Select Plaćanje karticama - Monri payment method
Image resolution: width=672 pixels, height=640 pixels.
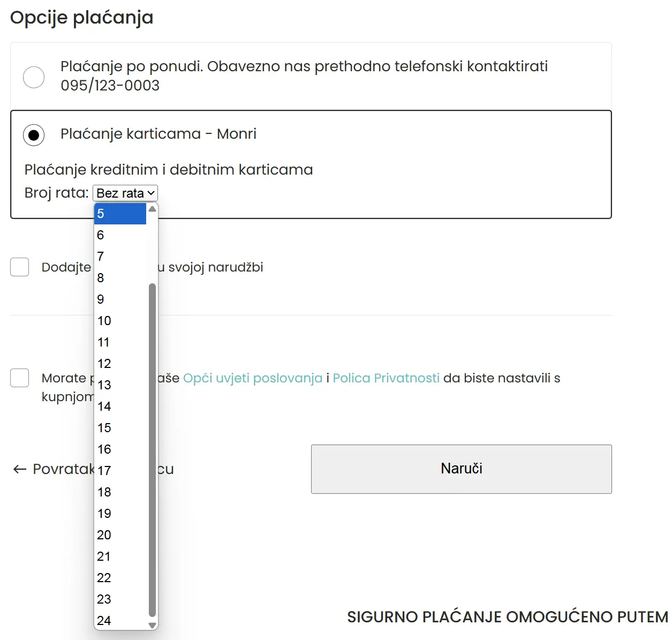34,135
